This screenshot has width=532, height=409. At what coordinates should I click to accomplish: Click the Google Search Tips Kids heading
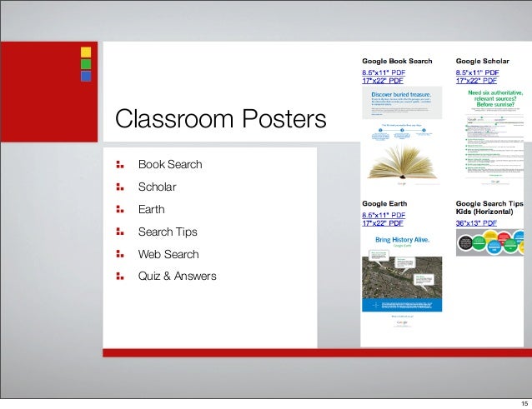click(x=489, y=207)
